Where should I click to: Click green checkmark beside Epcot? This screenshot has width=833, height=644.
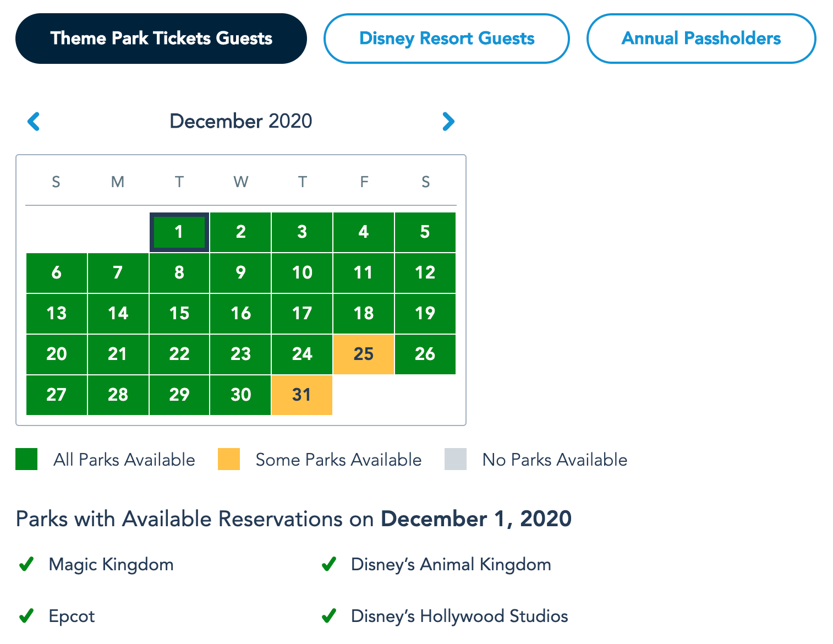pos(26,616)
